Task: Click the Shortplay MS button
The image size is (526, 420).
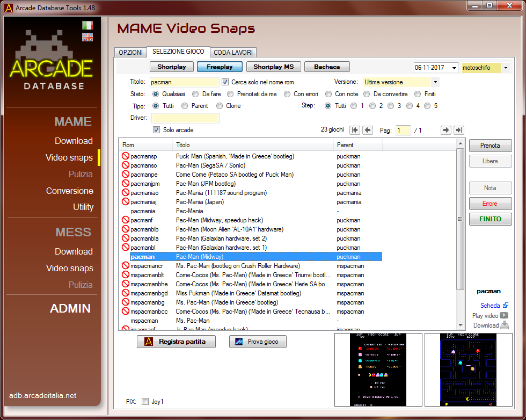Action: [273, 67]
